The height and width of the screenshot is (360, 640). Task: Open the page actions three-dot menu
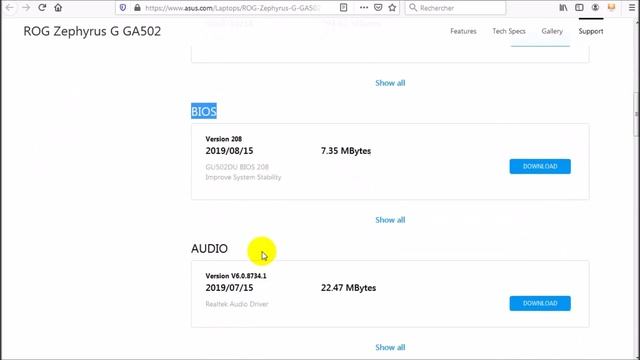click(x=364, y=8)
